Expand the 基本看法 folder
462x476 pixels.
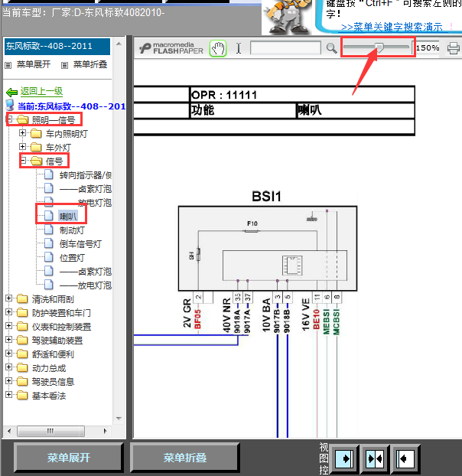click(9, 395)
